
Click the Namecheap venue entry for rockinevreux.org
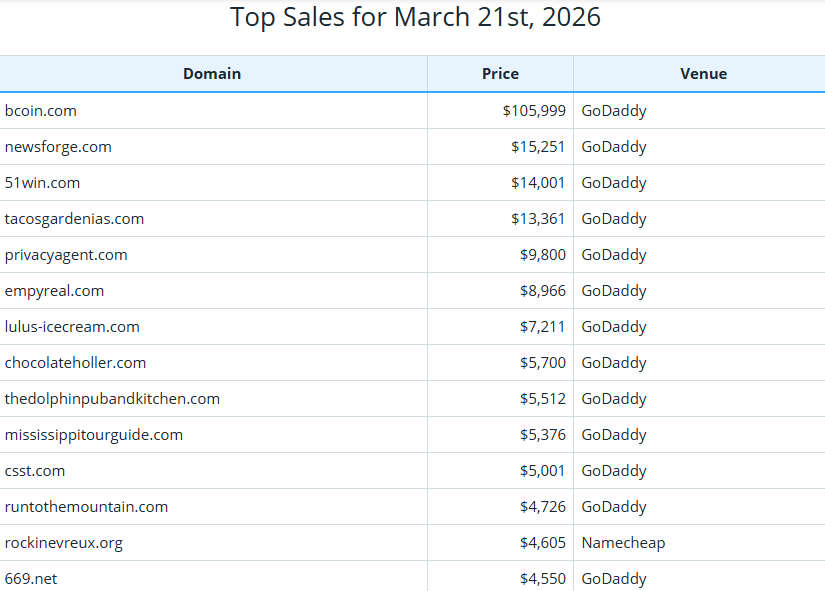pyautogui.click(x=623, y=542)
